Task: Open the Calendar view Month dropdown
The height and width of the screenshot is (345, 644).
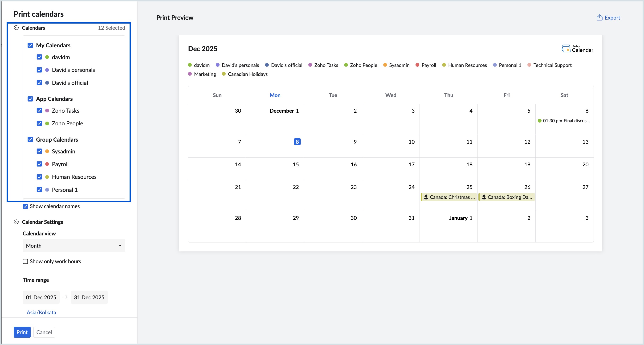Action: (x=74, y=246)
